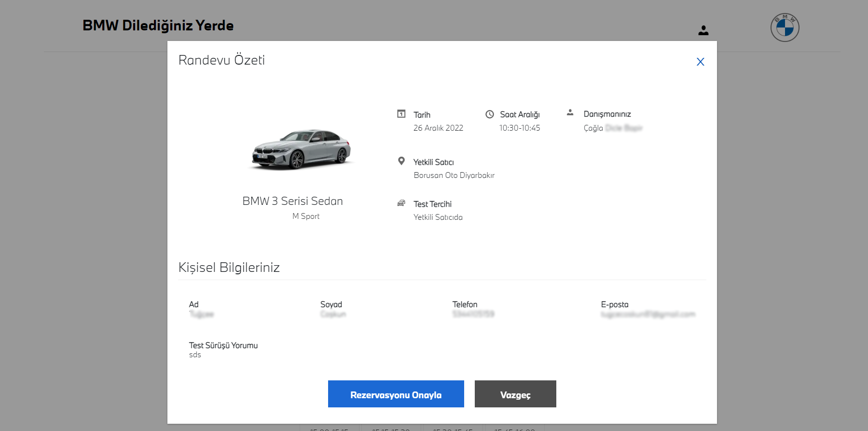Close the Randevu Özeti dialog with X
This screenshot has width=868, height=431.
coord(700,62)
